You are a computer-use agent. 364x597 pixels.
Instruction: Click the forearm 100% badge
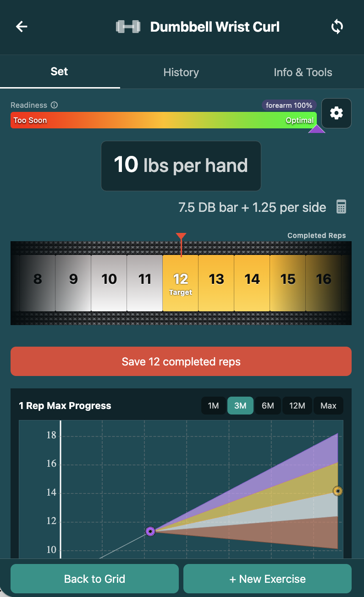(289, 105)
